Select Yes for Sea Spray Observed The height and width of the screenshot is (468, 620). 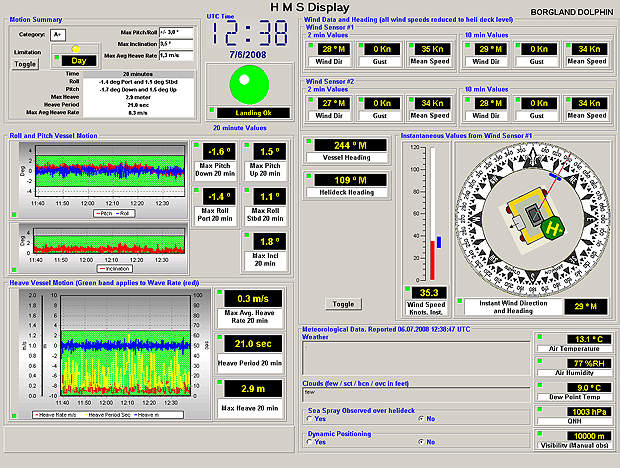pyautogui.click(x=310, y=418)
